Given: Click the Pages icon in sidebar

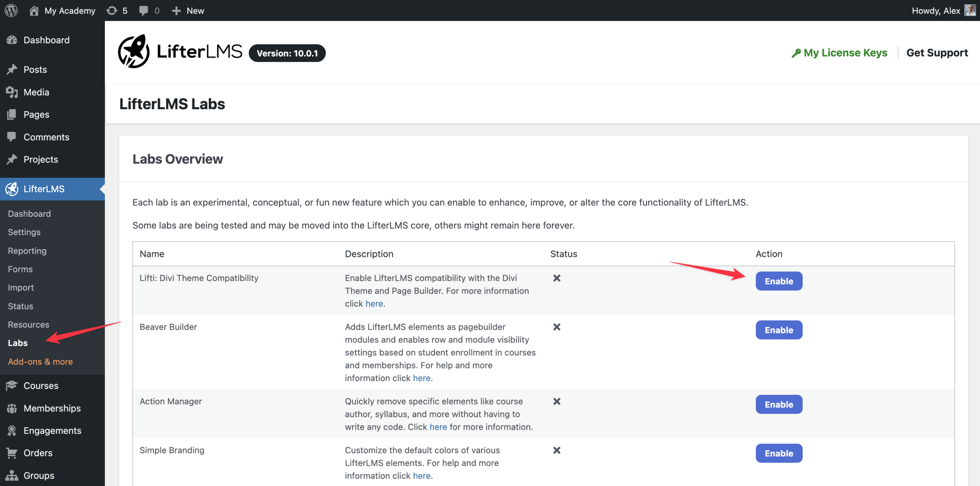Looking at the screenshot, I should (12, 114).
